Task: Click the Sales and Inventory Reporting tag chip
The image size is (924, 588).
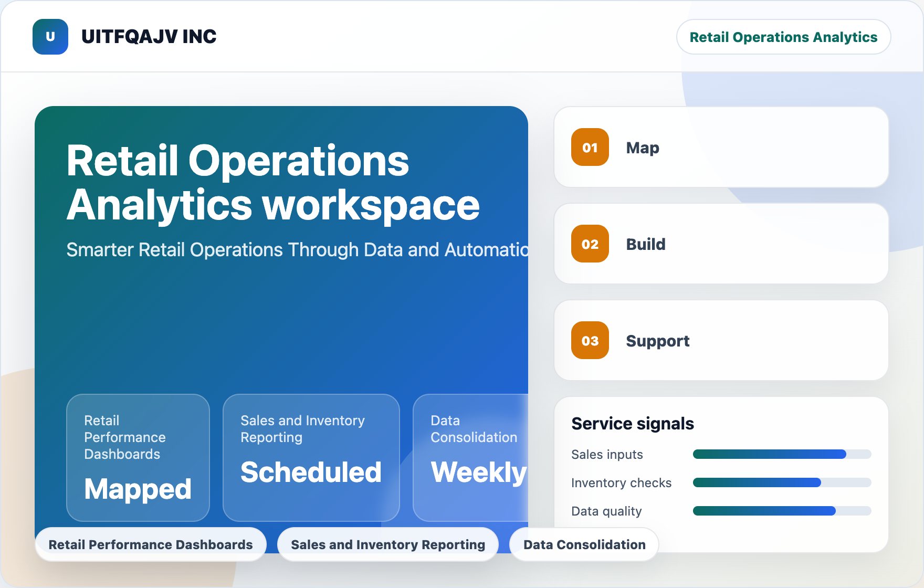Action: [388, 544]
